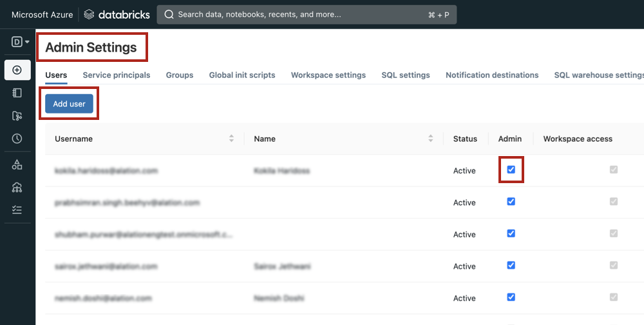Open the Recents clock icon in sidebar

(17, 139)
